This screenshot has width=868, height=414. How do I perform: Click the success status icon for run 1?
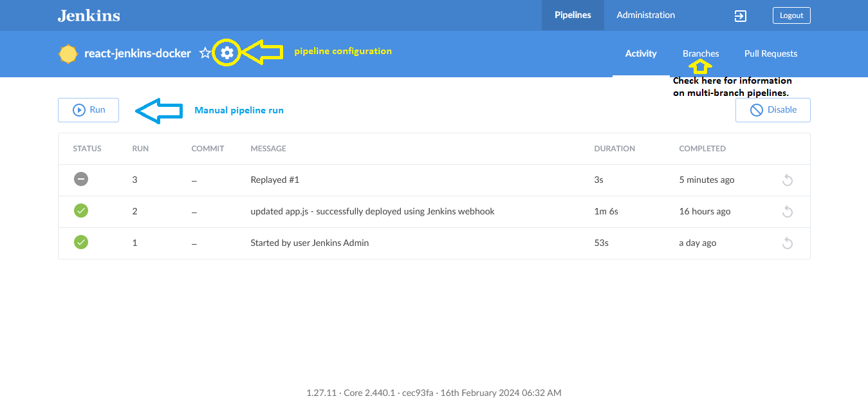tap(81, 242)
